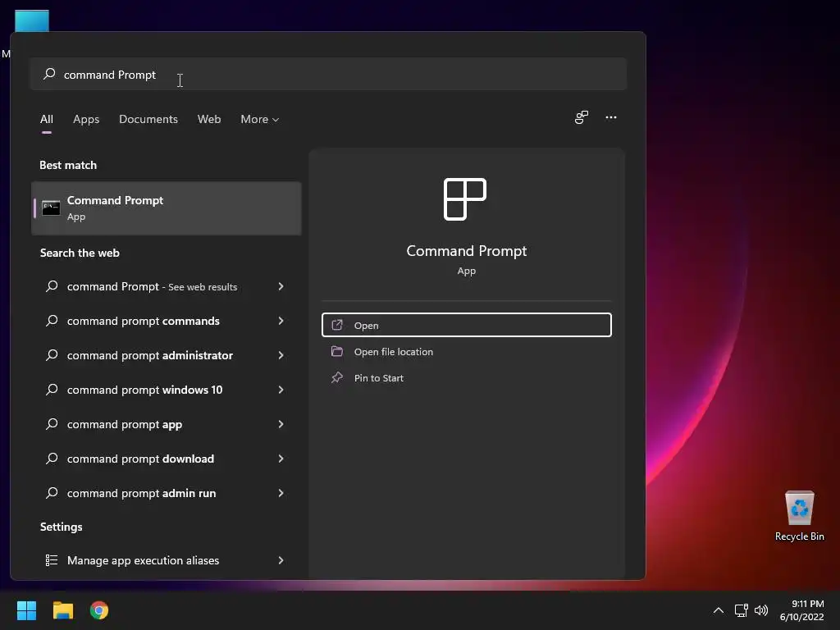Click search icon beside 'command prompt admin run'

[x=52, y=493]
